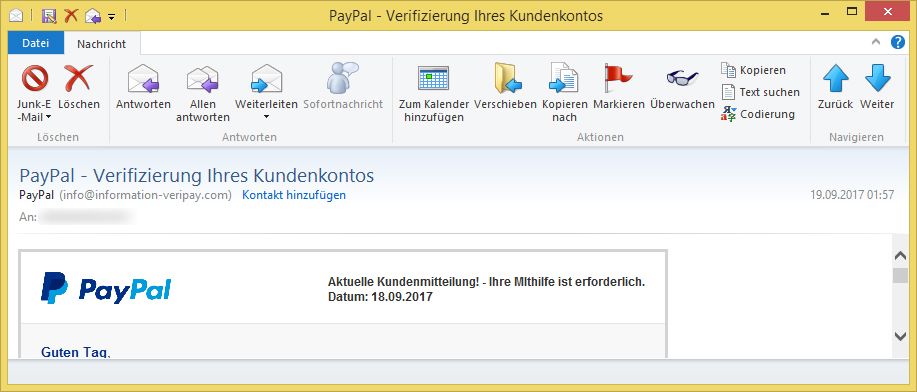Reply using the Antworten icon
The width and height of the screenshot is (917, 392).
click(x=143, y=78)
